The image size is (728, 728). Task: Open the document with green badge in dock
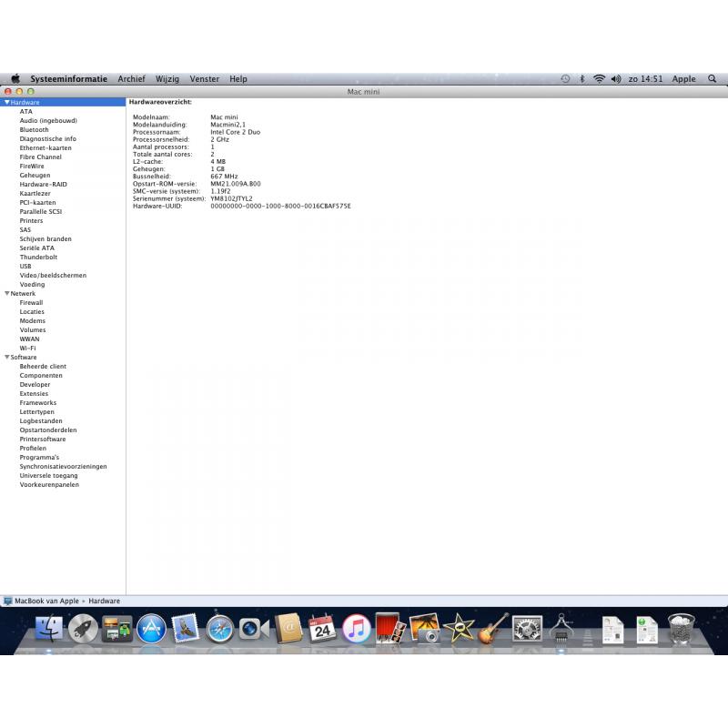click(647, 630)
